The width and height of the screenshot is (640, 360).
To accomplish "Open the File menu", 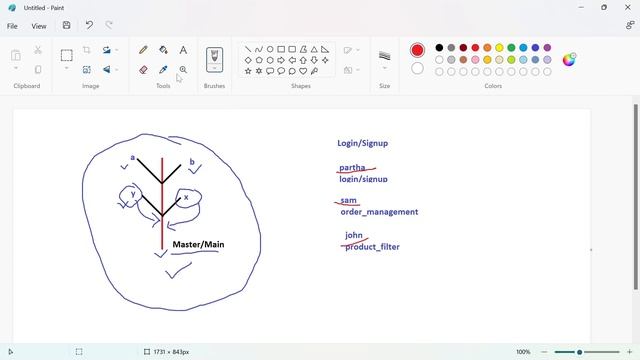I will coord(12,26).
